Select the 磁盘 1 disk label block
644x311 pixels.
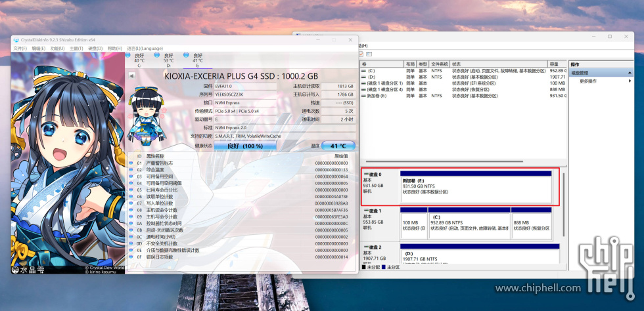[380, 223]
